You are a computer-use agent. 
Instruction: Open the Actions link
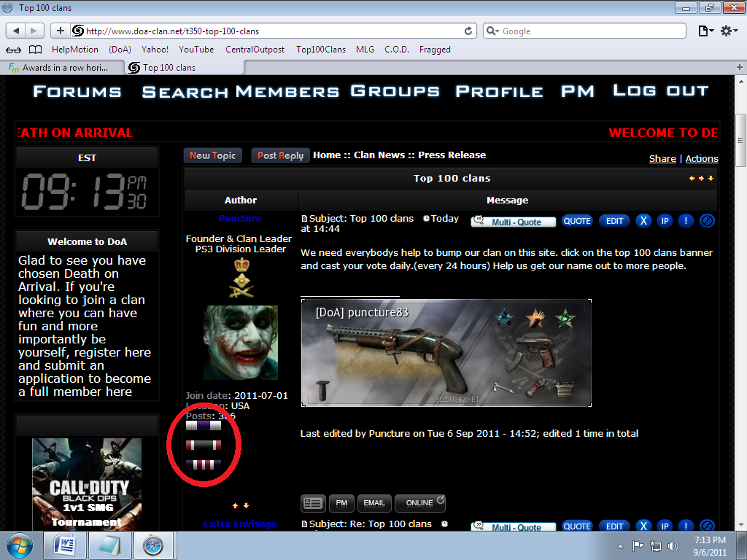coord(702,158)
